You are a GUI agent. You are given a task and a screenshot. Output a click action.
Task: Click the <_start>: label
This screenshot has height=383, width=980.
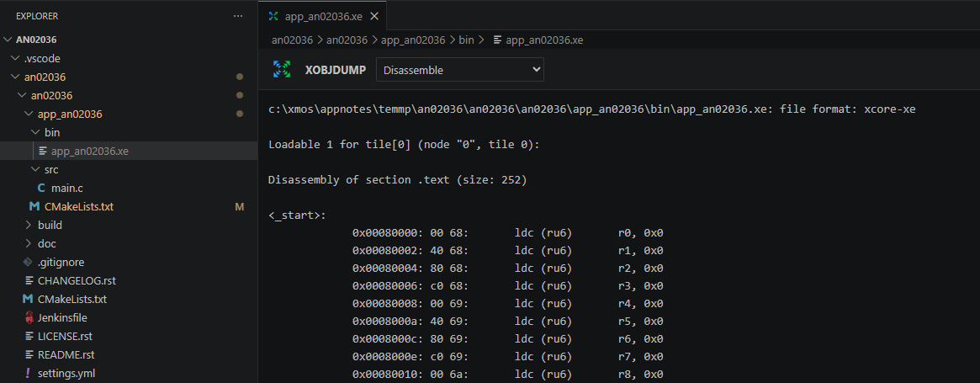click(297, 215)
